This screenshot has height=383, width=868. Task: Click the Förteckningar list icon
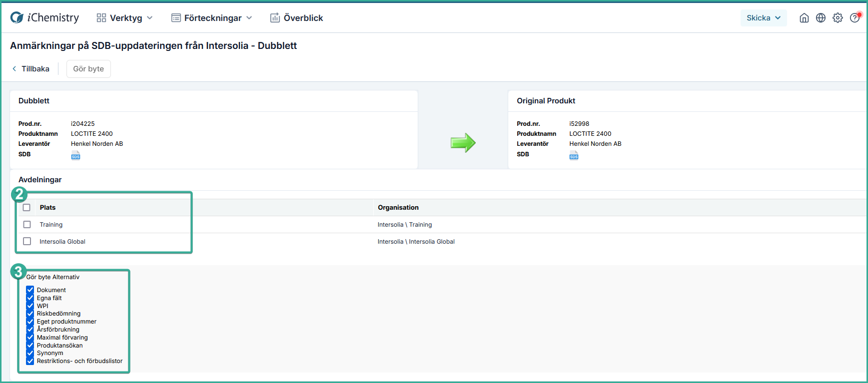[176, 18]
